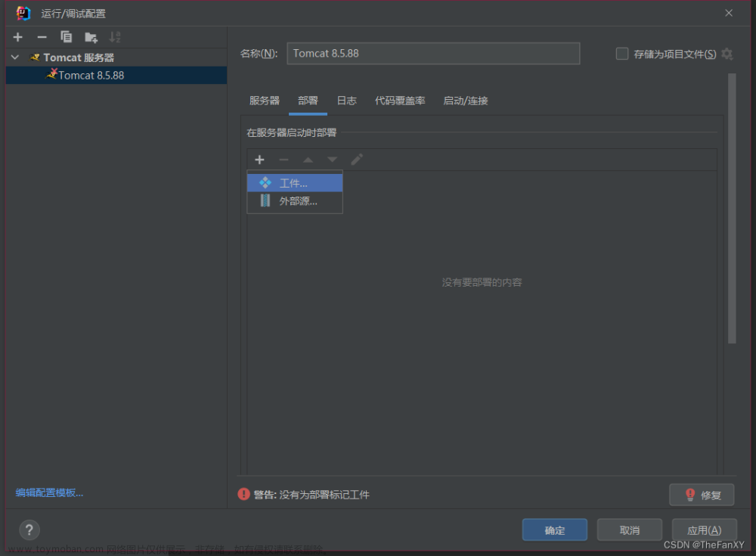Focus the 名称 name input field
Image resolution: width=756 pixels, height=556 pixels.
tap(433, 54)
